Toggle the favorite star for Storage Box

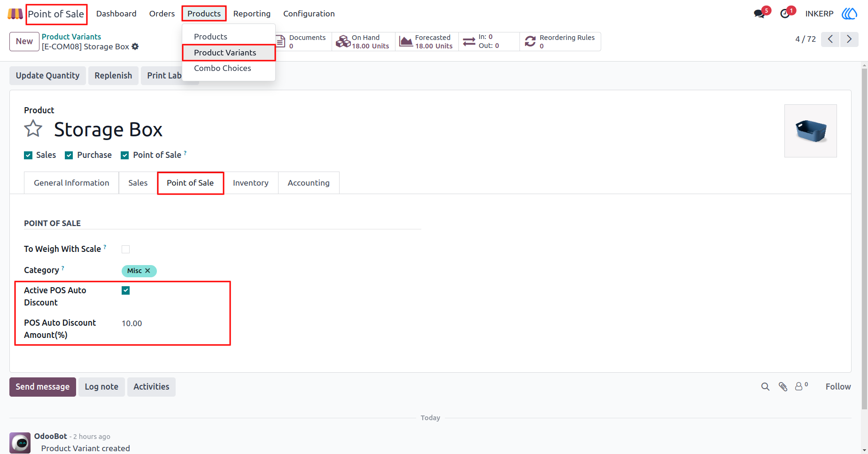[33, 128]
